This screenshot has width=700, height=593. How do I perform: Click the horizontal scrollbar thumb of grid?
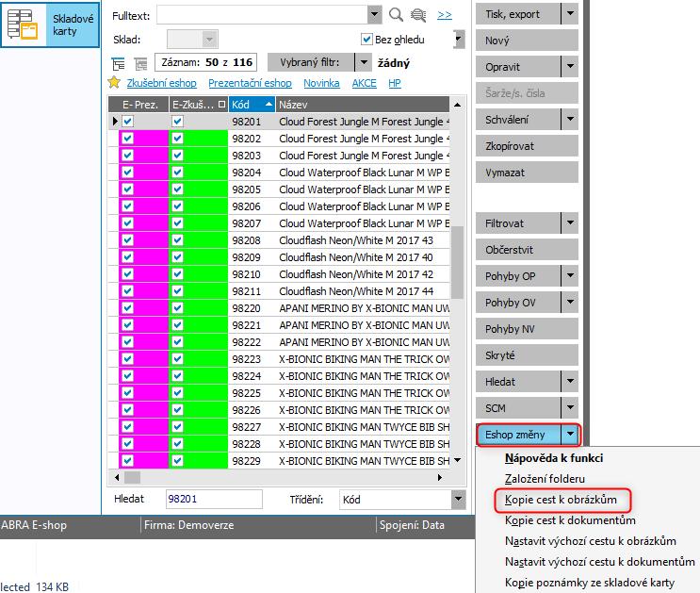coord(132,477)
